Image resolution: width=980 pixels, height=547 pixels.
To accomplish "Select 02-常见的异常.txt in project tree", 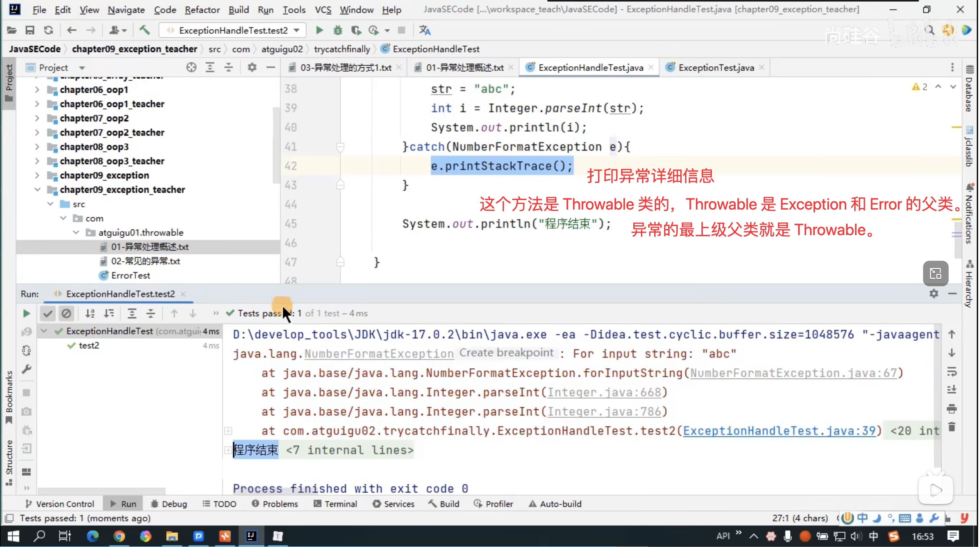I will 145,262.
